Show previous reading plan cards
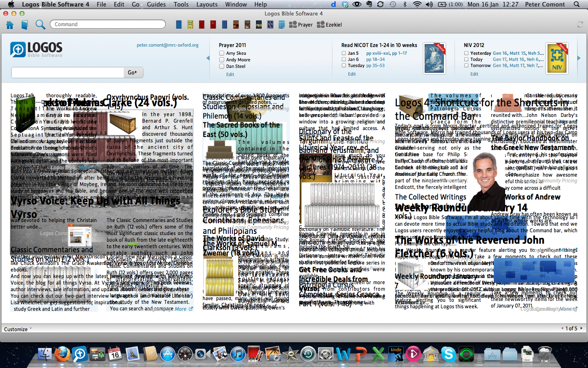This screenshot has height=368, width=588. point(208,58)
